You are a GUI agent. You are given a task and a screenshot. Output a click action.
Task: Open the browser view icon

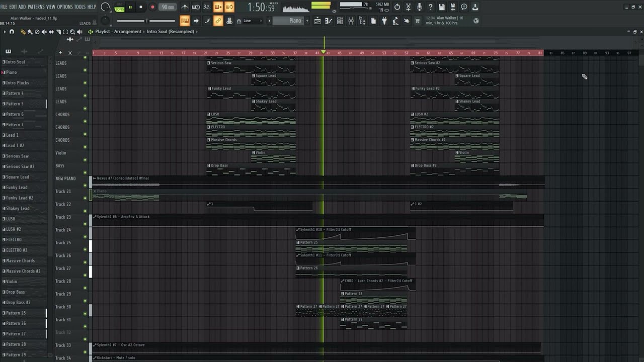tap(362, 21)
